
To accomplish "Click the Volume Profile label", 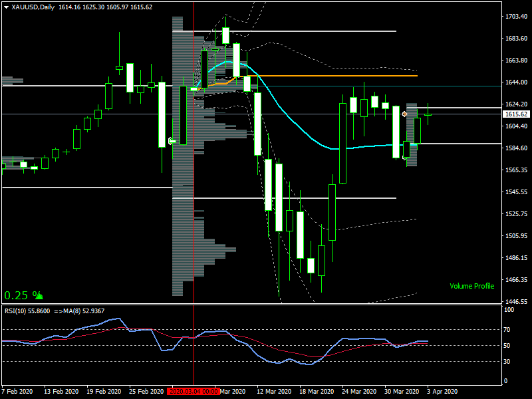I will pyautogui.click(x=471, y=286).
